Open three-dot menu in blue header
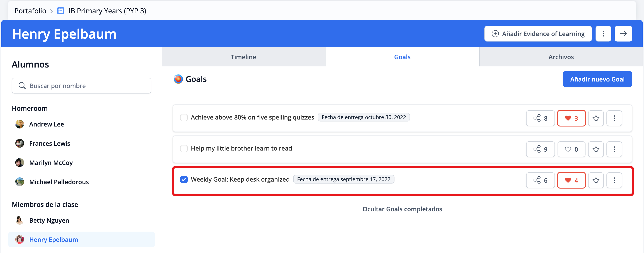Image resolution: width=644 pixels, height=253 pixels. coord(603,33)
